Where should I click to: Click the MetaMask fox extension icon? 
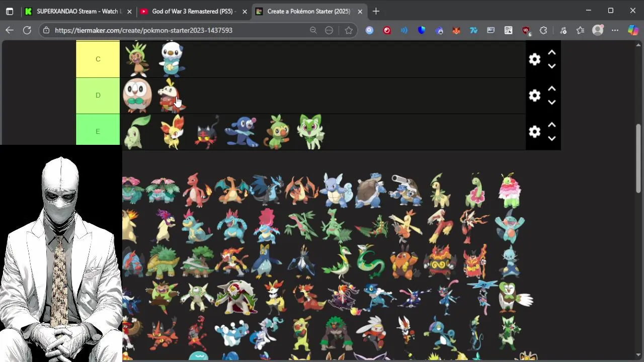(456, 30)
